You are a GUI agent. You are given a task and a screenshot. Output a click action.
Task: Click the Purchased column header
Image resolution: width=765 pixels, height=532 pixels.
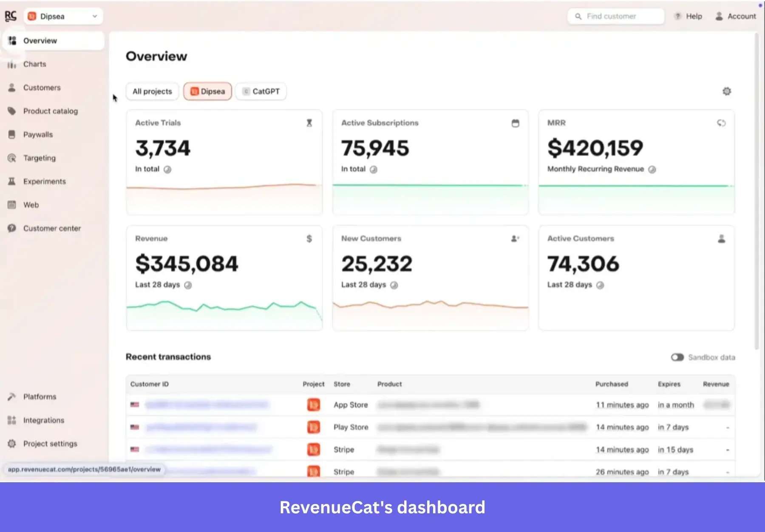click(612, 384)
